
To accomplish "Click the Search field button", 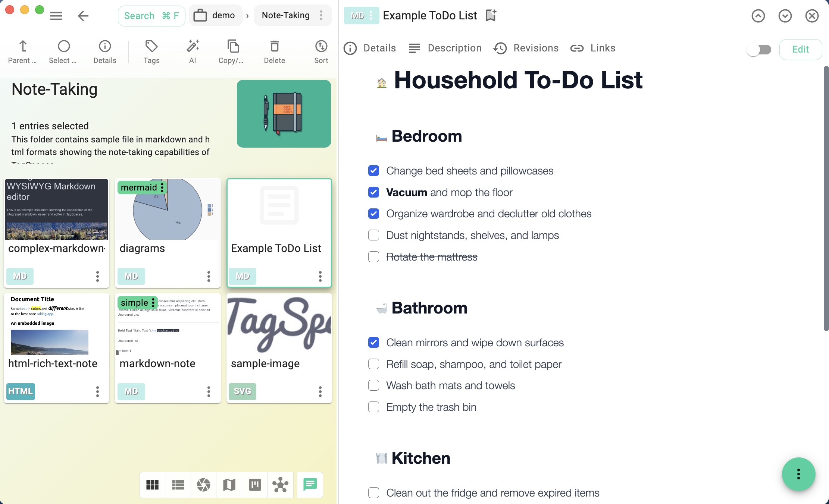I will 151,16.
